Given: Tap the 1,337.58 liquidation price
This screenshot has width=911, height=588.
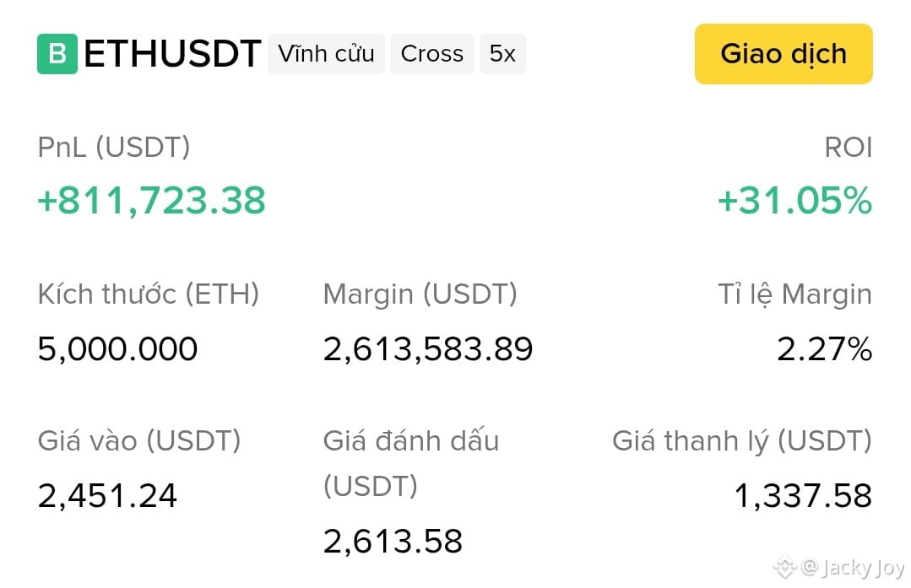Looking at the screenshot, I should 803,496.
